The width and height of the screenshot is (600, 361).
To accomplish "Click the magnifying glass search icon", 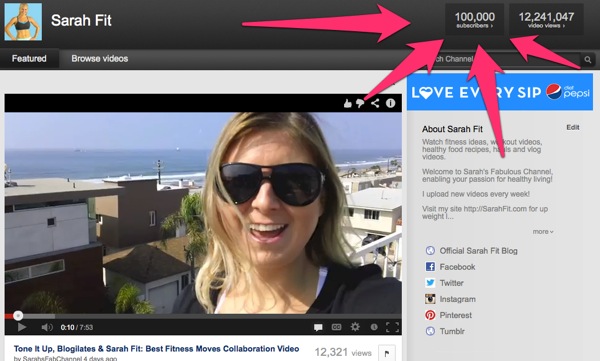I will (587, 60).
